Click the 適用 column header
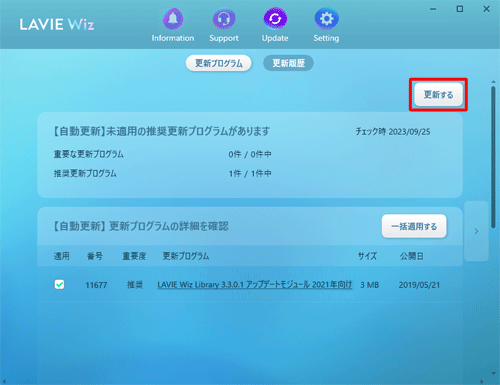 (62, 256)
